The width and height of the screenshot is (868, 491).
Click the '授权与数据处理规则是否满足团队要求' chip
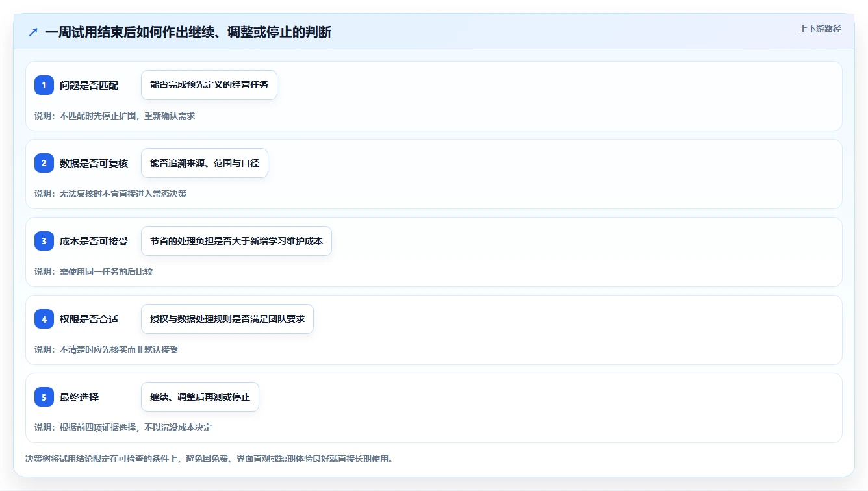(x=227, y=319)
